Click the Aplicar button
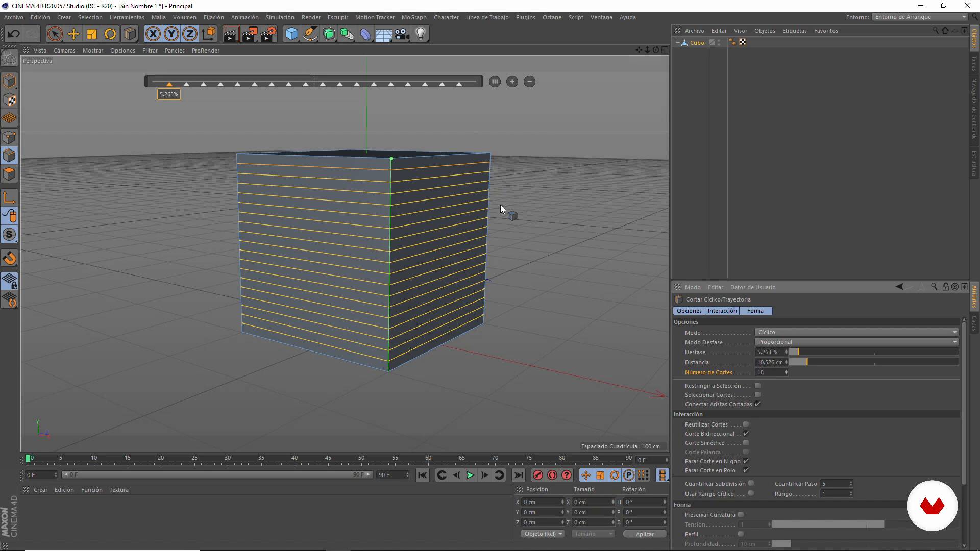Image resolution: width=980 pixels, height=551 pixels. (645, 534)
